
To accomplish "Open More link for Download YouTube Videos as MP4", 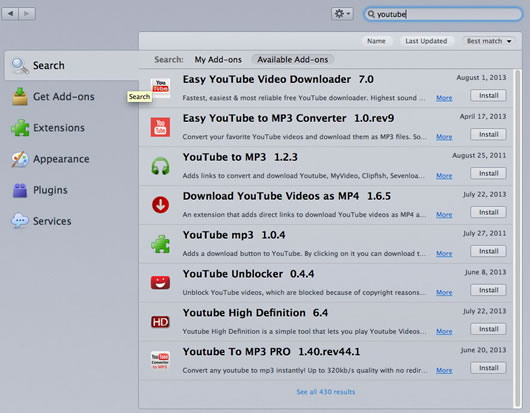I will 444,215.
